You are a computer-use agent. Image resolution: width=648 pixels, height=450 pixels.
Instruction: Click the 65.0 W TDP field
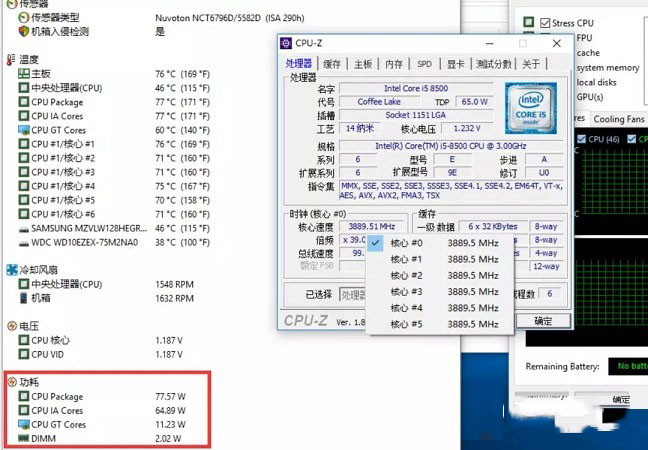click(x=474, y=102)
